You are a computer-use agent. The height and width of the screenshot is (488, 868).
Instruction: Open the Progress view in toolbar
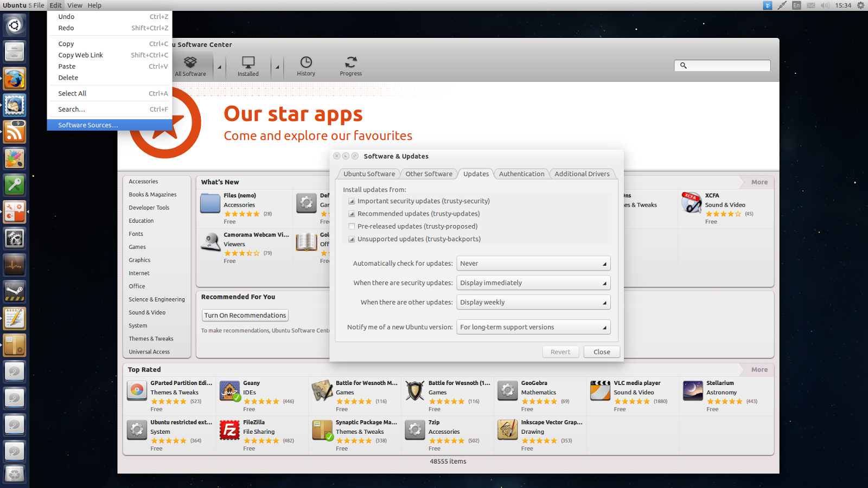click(x=351, y=66)
